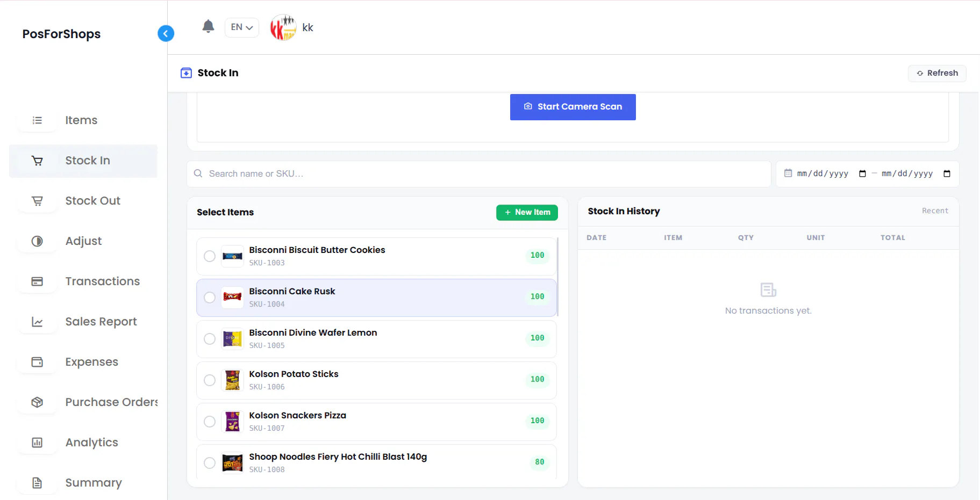Click the Items list icon in the sidebar
Viewport: 980px width, 500px height.
(37, 120)
